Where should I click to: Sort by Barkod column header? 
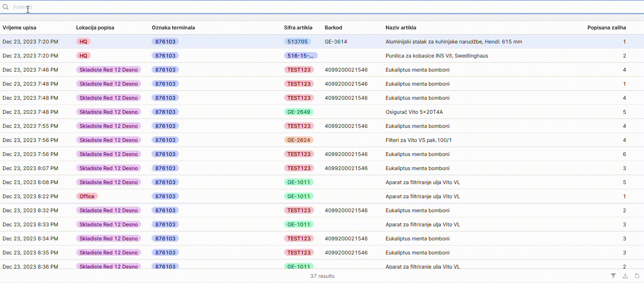tap(333, 28)
